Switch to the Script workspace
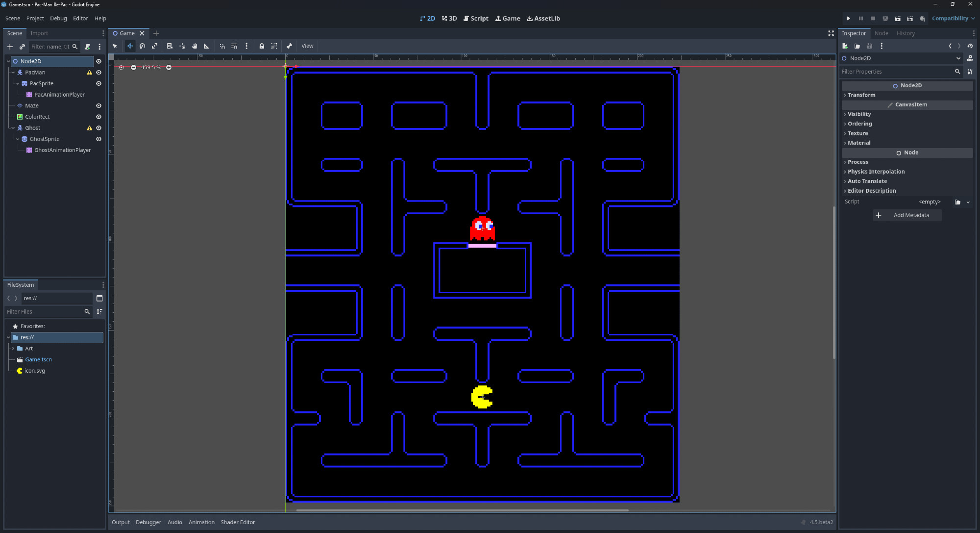Viewport: 980px width, 533px height. 476,19
